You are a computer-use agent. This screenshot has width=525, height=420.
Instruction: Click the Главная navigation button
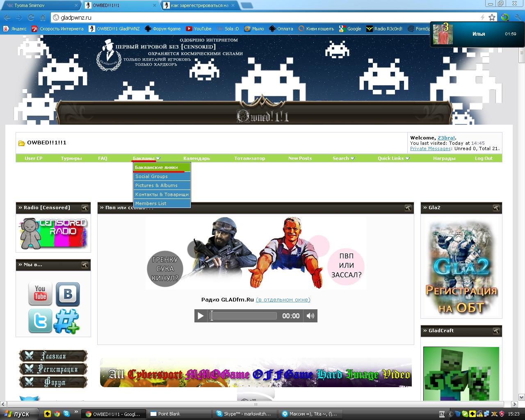tap(53, 356)
